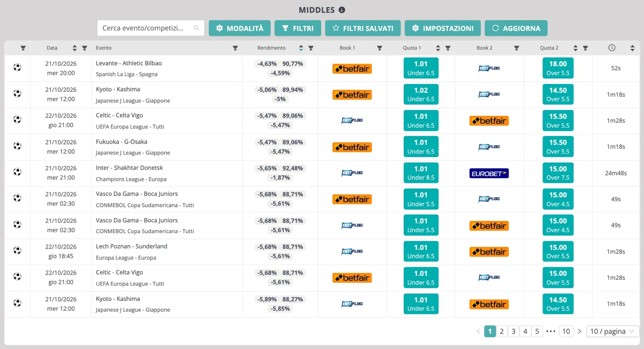644x349 pixels.
Task: Focus the Cerca evento/competizione search field
Action: [151, 28]
